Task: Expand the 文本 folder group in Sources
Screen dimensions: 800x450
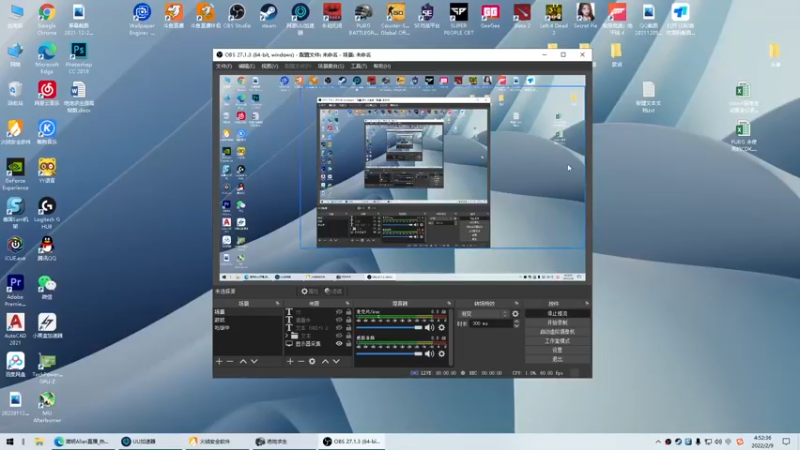Action: 287,336
